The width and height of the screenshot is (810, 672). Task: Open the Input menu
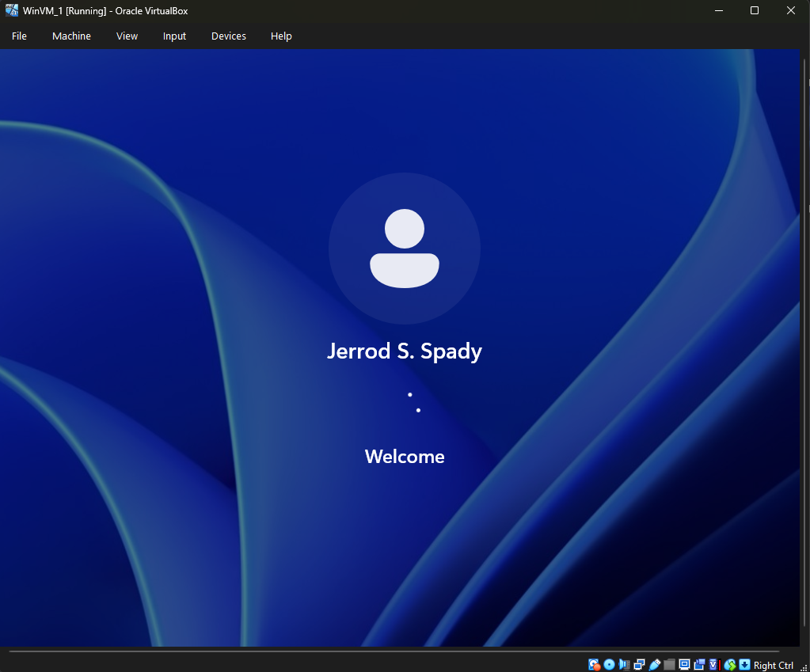click(174, 36)
